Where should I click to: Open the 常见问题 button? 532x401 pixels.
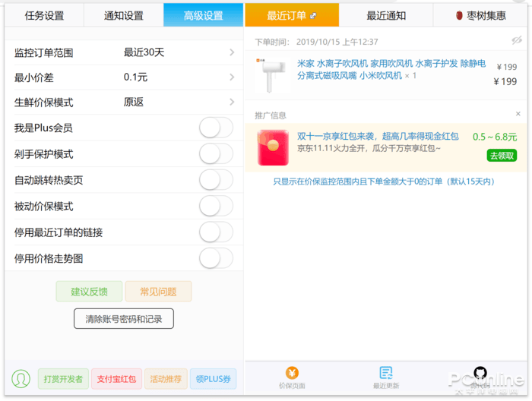click(158, 292)
